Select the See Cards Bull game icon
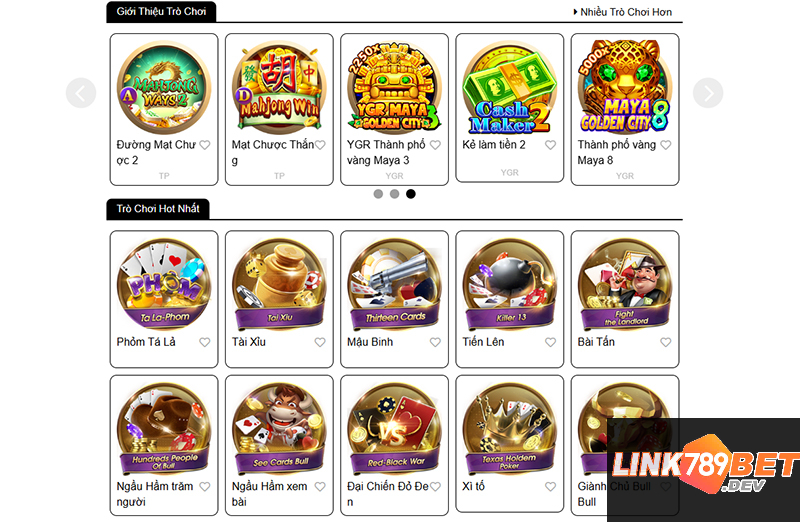Image resolution: width=800 pixels, height=522 pixels. [x=279, y=429]
